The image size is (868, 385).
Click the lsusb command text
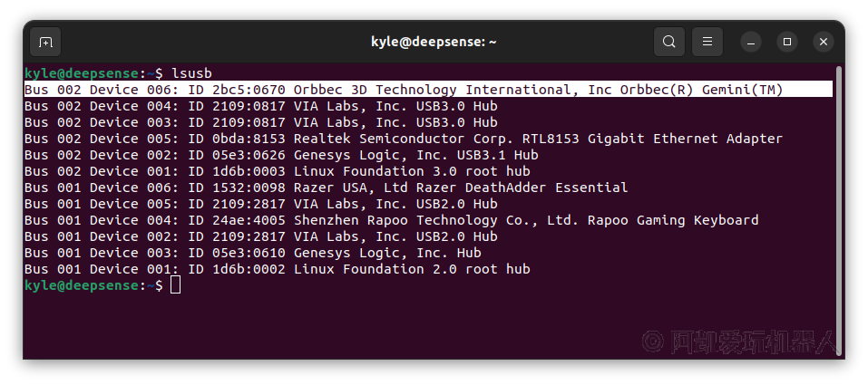[x=191, y=73]
